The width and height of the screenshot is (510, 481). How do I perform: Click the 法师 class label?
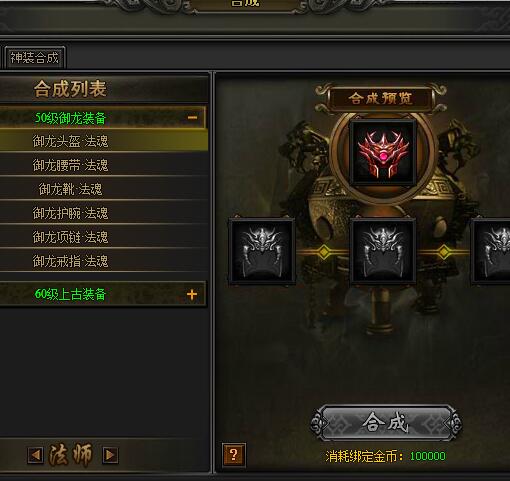71,455
